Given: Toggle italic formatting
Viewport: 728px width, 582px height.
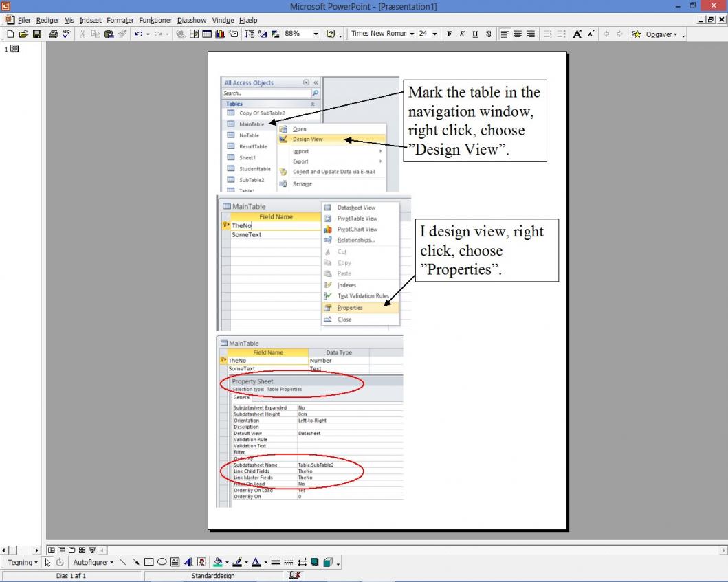Looking at the screenshot, I should coord(462,34).
